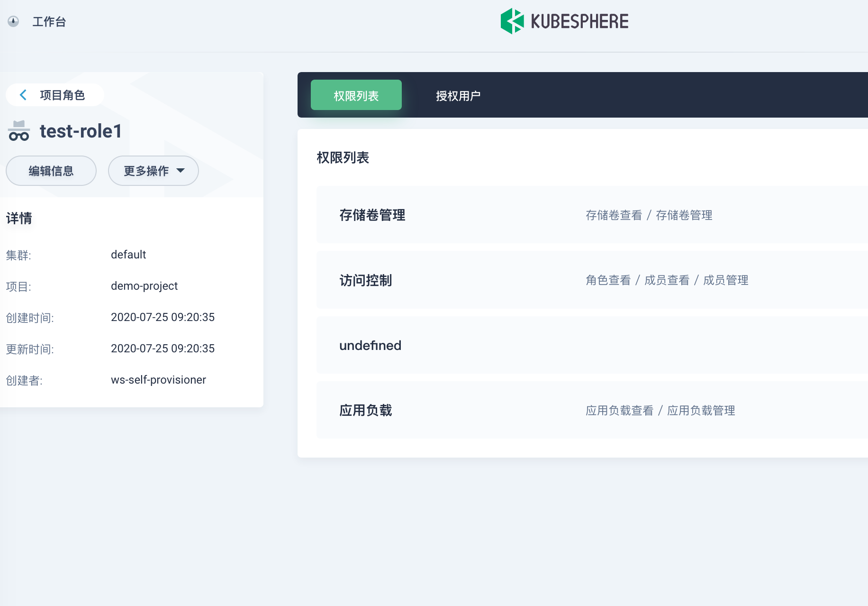The width and height of the screenshot is (868, 606).
Task: Click the 项目: label
Action: (18, 286)
